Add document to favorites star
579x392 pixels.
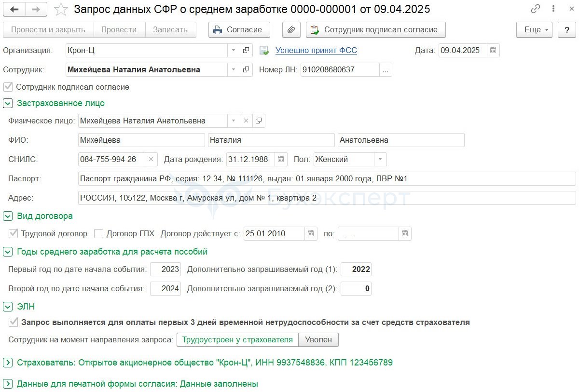(x=61, y=9)
